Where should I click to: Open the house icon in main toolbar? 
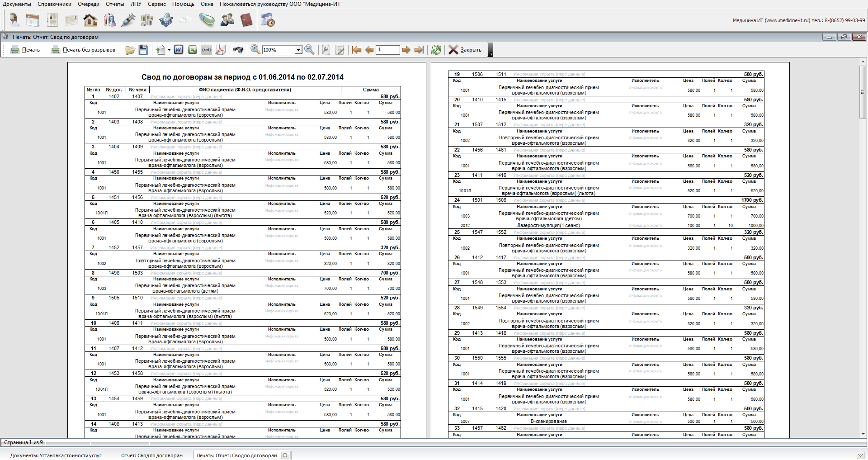[x=90, y=20]
